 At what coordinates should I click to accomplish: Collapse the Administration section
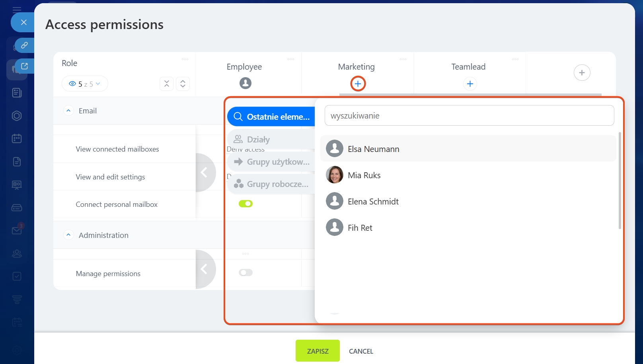[68, 235]
